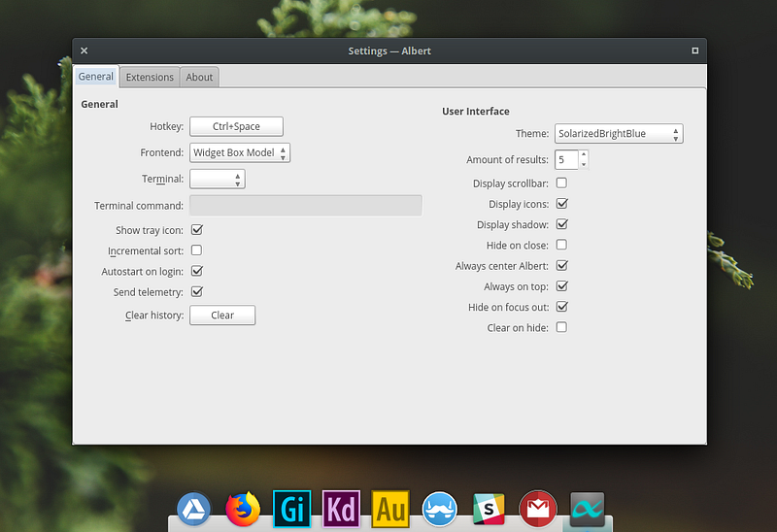The image size is (777, 532).
Task: Change the Ctrl+Space hotkey button
Action: (x=236, y=126)
